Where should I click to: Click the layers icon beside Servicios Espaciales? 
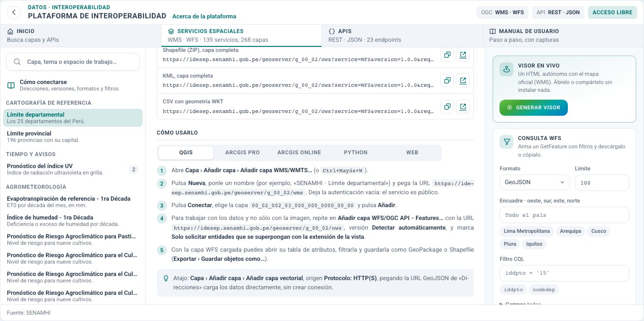pyautogui.click(x=171, y=31)
